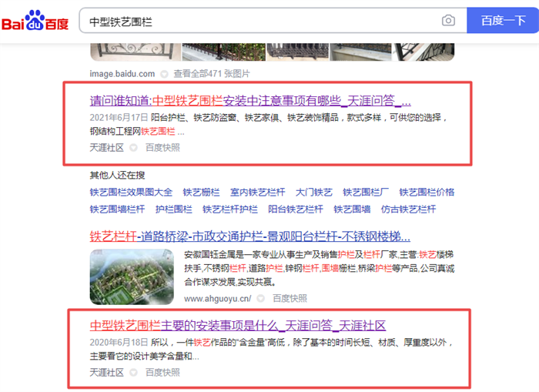Viewport: 539px width, 392px height.
Task: Open 查看全部471张图片 link
Action: pos(212,74)
